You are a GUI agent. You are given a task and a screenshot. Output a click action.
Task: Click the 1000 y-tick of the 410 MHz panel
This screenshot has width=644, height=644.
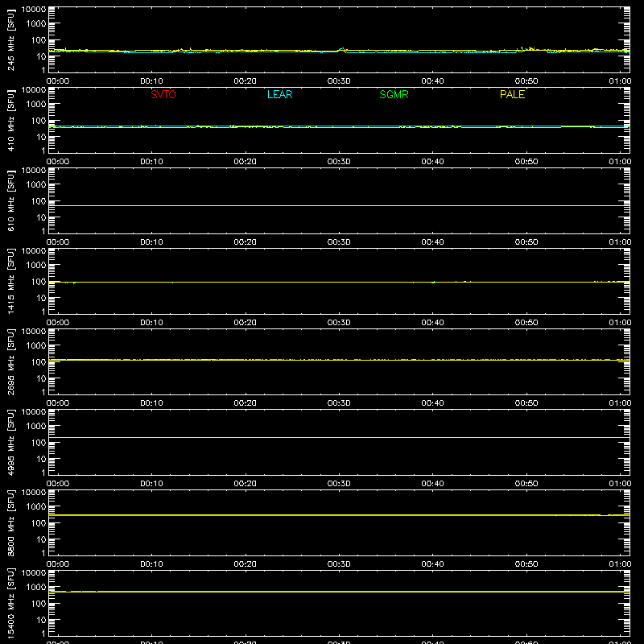pyautogui.click(x=36, y=105)
